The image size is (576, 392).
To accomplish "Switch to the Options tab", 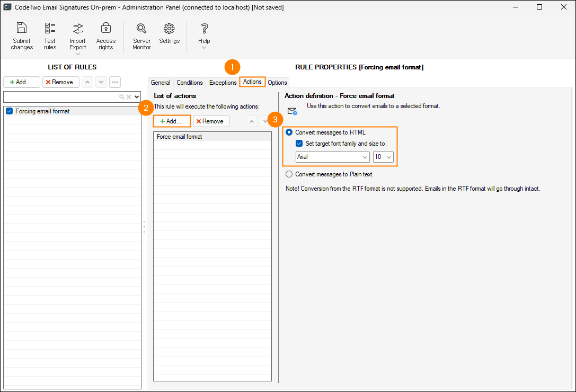I will (277, 83).
